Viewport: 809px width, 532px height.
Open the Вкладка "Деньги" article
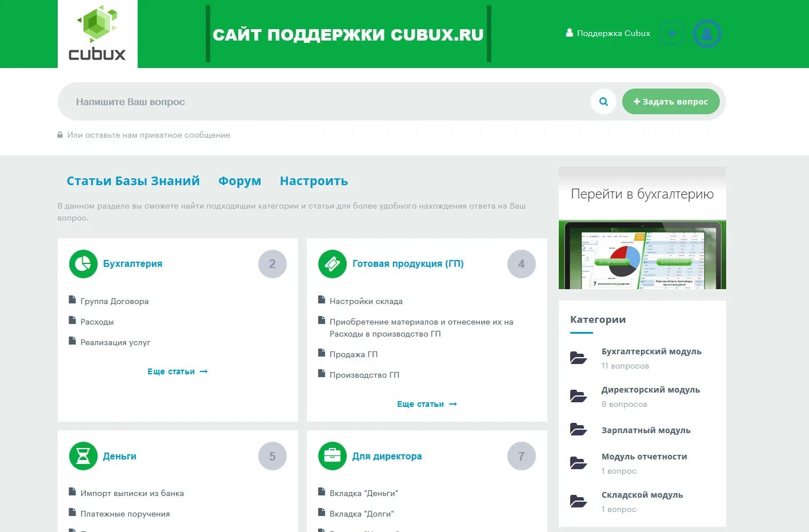[x=364, y=493]
